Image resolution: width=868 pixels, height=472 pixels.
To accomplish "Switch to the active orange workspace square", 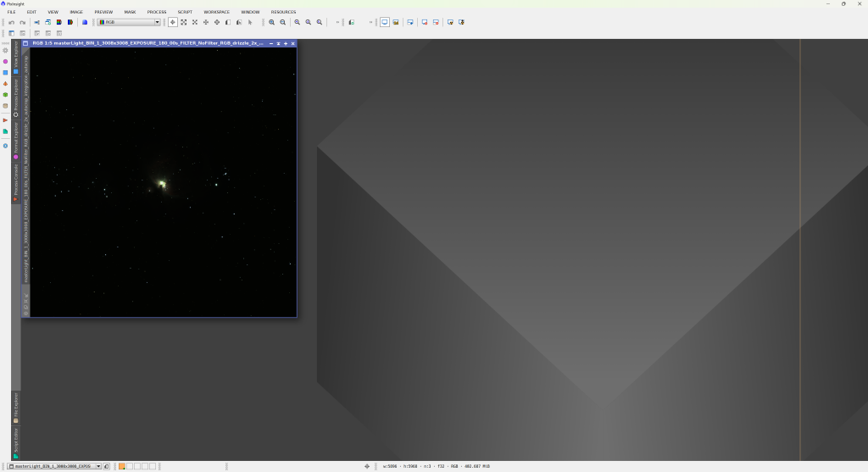I will (x=122, y=466).
